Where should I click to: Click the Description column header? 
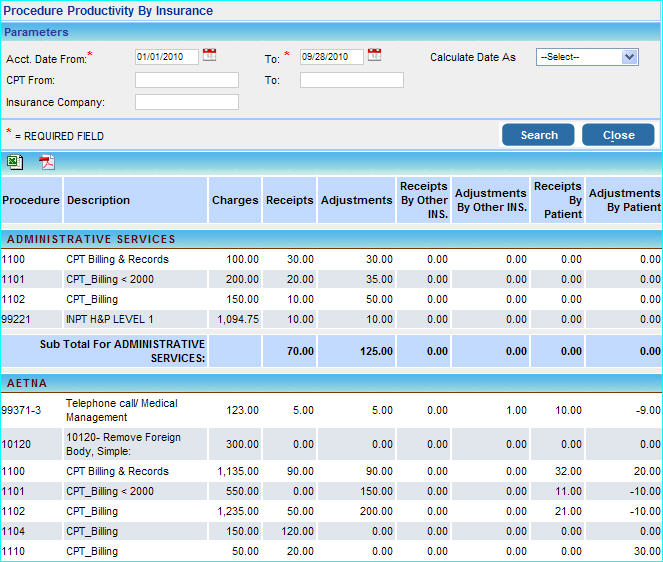[x=98, y=200]
